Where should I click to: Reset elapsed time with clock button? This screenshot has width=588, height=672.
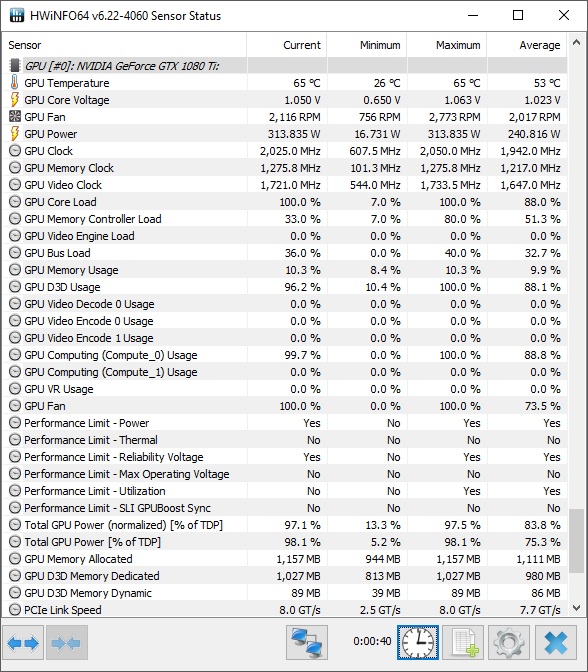[418, 642]
